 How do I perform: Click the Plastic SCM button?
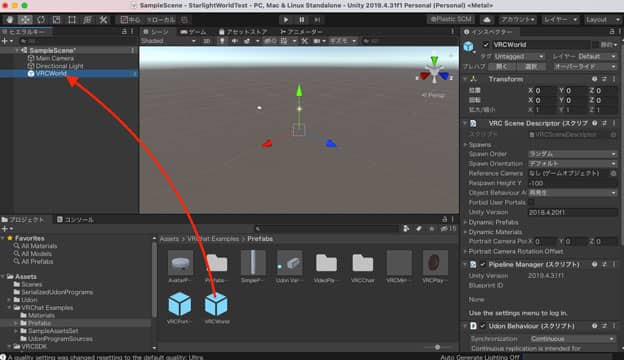[x=451, y=19]
